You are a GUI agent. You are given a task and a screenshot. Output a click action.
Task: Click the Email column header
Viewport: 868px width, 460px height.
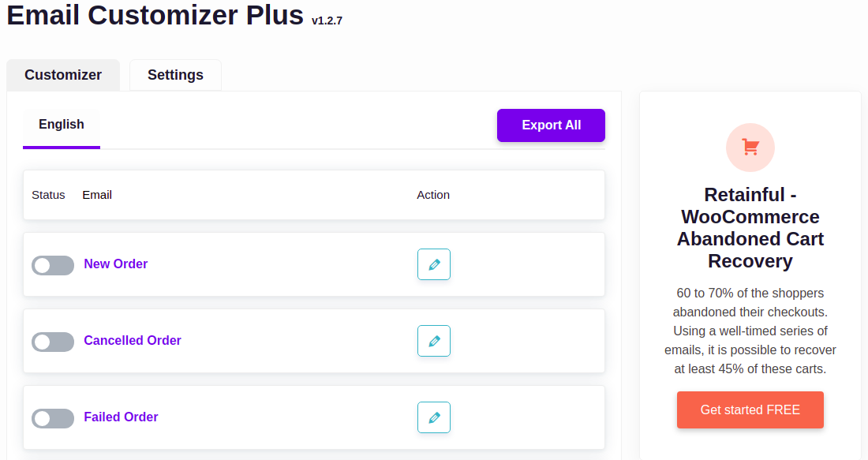(x=97, y=195)
